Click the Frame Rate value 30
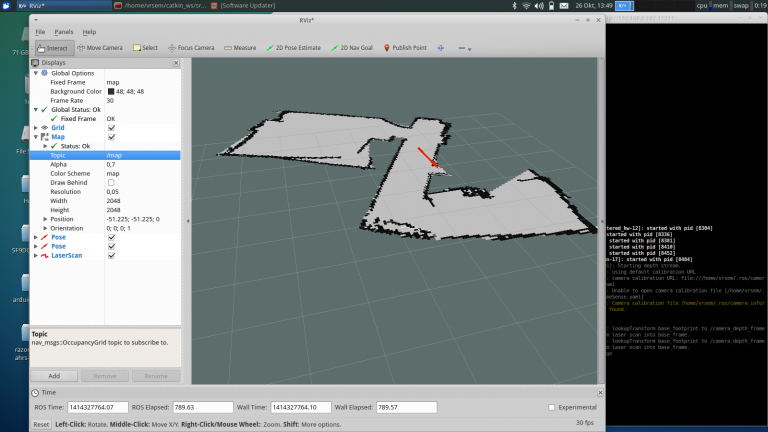This screenshot has height=432, width=768. click(110, 100)
